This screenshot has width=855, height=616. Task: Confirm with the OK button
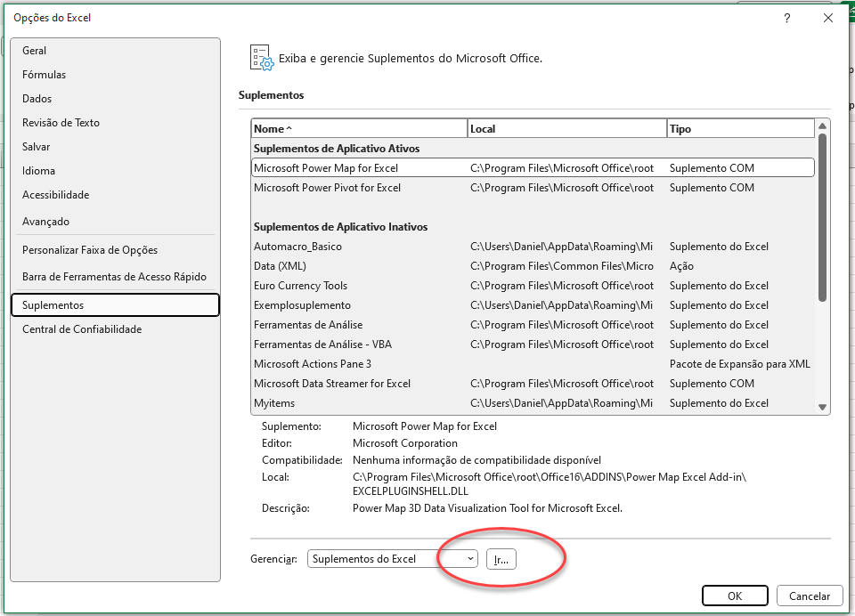coord(735,596)
